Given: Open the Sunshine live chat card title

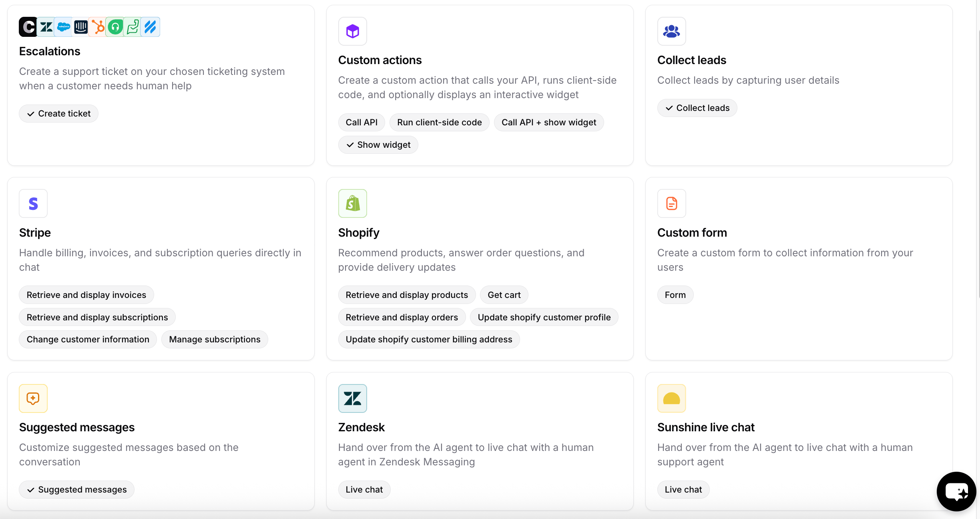Looking at the screenshot, I should tap(705, 427).
